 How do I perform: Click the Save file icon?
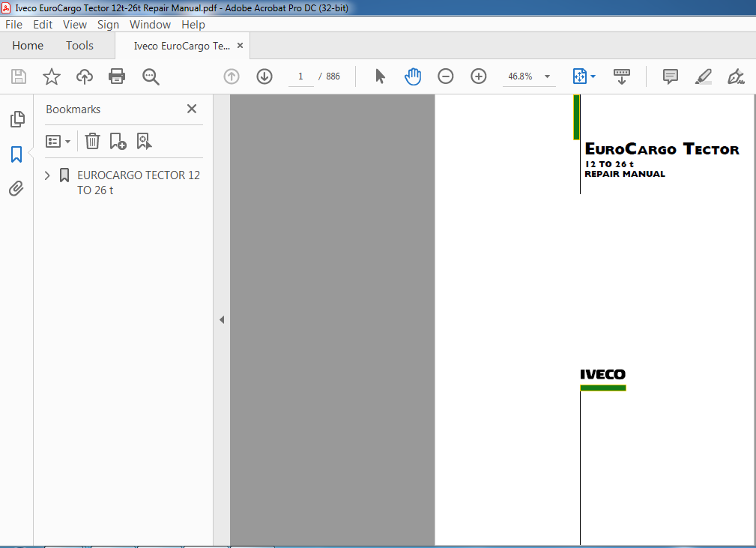click(x=19, y=76)
